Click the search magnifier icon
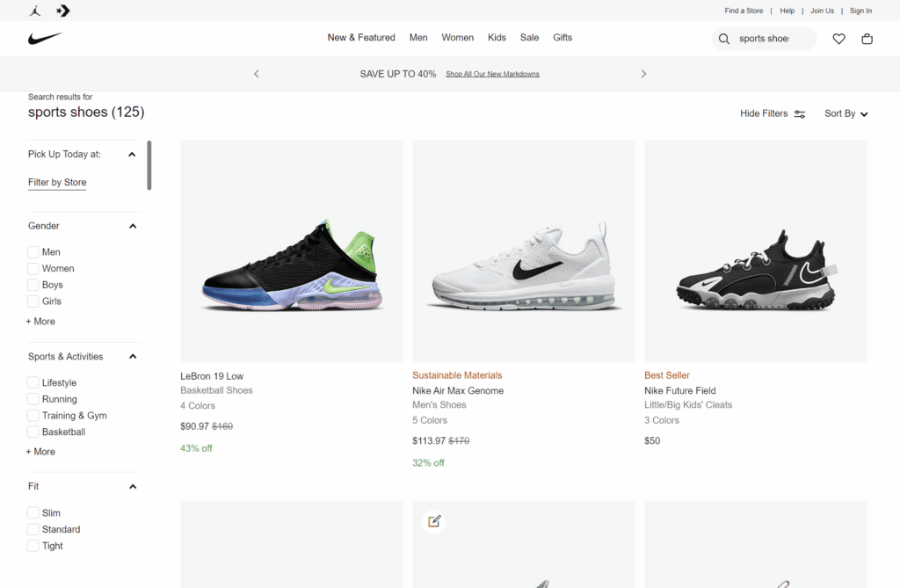This screenshot has width=900, height=588. (x=723, y=39)
